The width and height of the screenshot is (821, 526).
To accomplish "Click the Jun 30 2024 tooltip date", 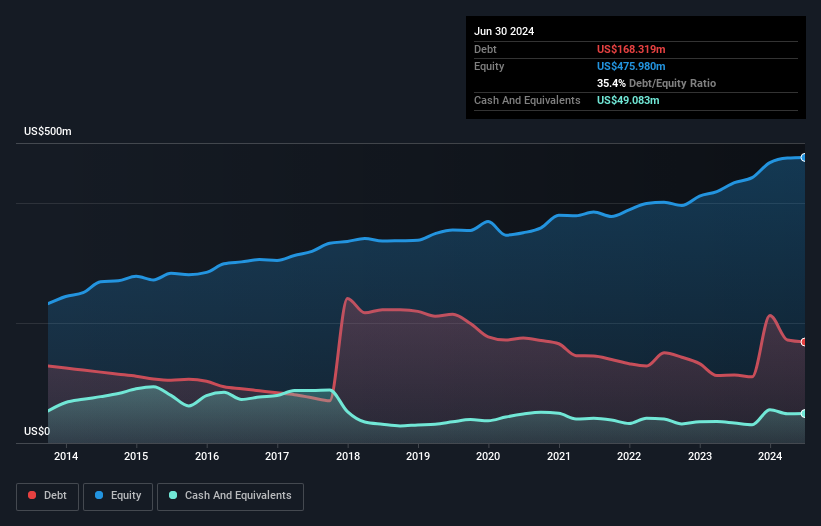I will [504, 31].
